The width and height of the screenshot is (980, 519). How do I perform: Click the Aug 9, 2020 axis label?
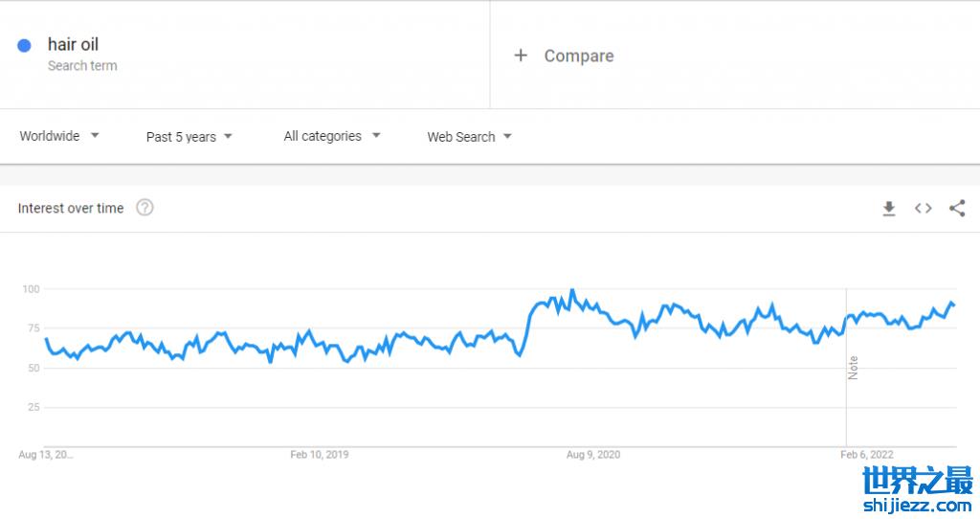click(x=594, y=455)
